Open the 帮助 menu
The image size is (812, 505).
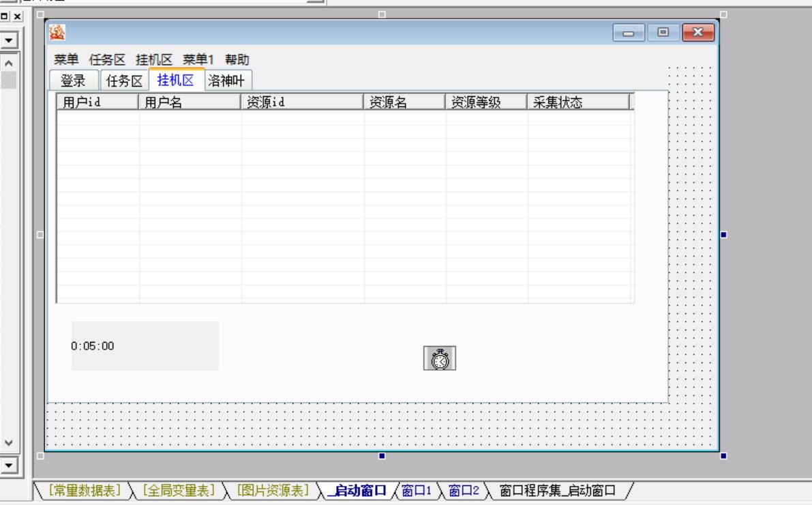[x=237, y=59]
